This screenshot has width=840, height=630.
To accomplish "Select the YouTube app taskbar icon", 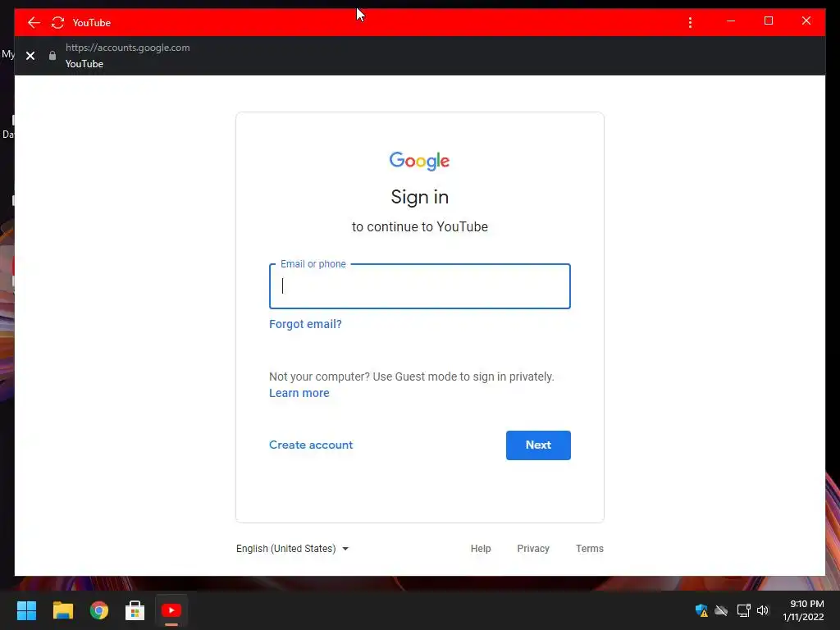I will click(x=171, y=610).
